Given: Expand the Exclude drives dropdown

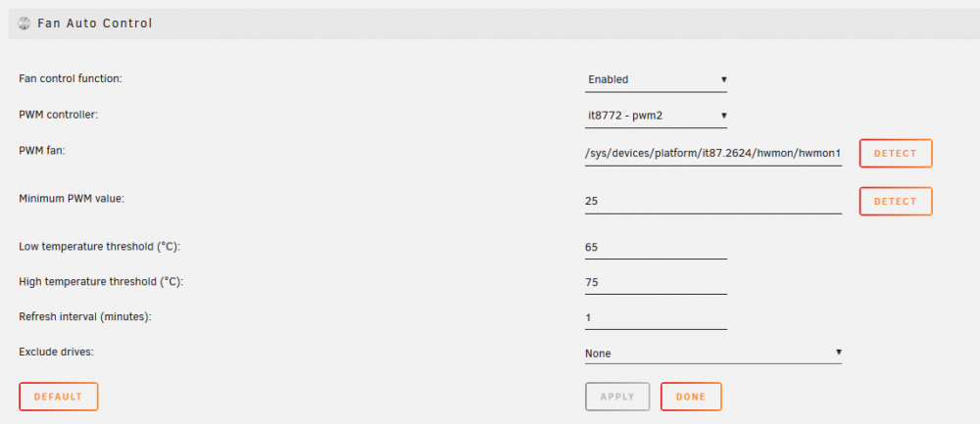Looking at the screenshot, I should 713,353.
